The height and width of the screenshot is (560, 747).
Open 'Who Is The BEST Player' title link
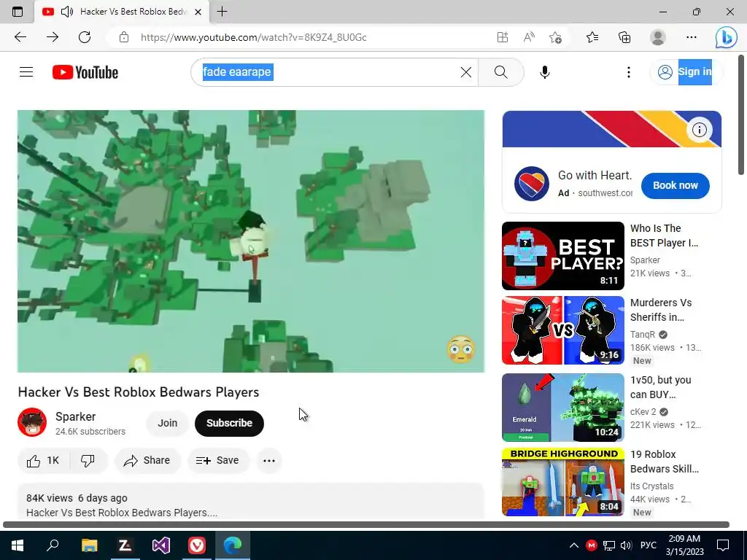(664, 236)
